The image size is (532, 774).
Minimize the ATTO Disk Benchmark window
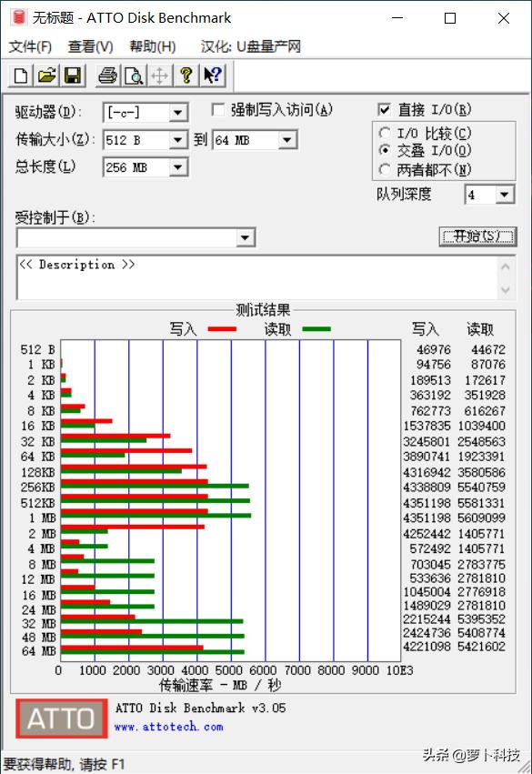397,18
